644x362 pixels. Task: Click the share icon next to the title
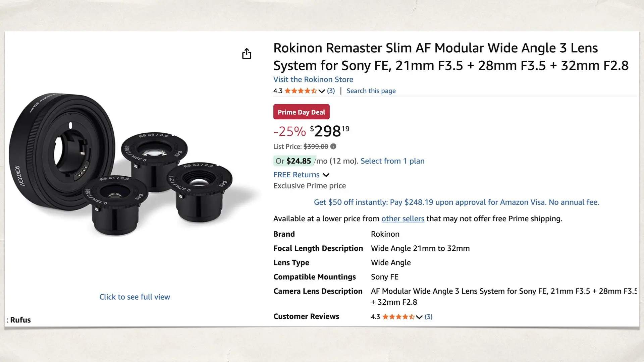pos(247,54)
